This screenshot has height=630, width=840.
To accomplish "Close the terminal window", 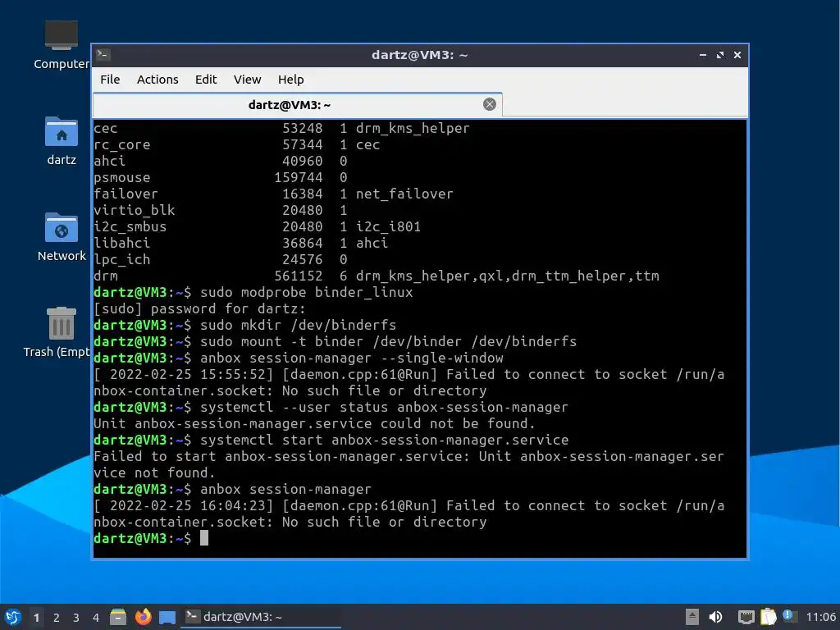I will [737, 55].
